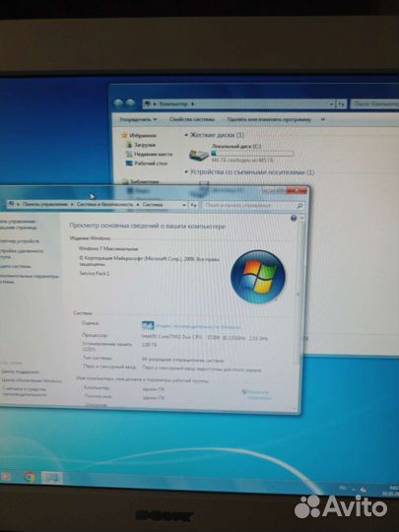Click Система и безопасность in the breadcrumb
The height and width of the screenshot is (532, 399).
104,204
